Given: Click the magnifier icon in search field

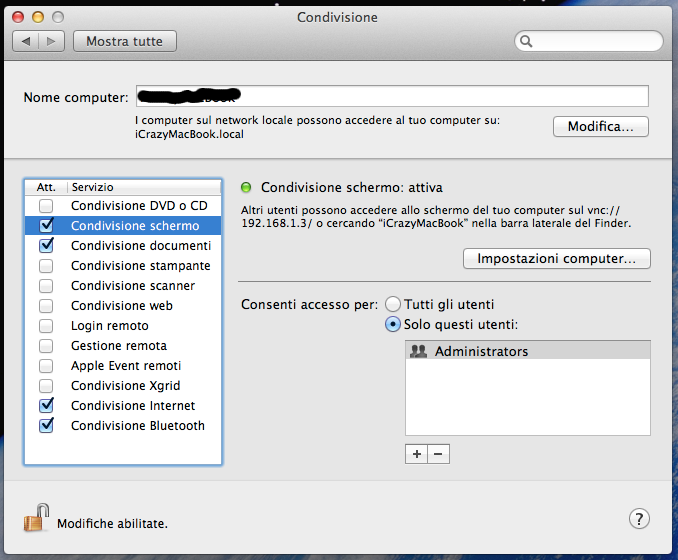Looking at the screenshot, I should coord(525,42).
